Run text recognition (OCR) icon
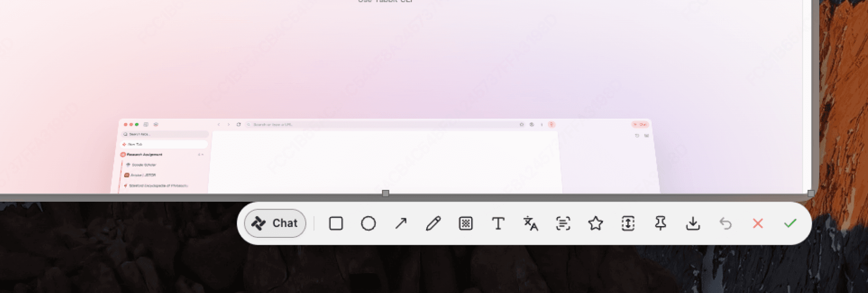The image size is (868, 293). [x=563, y=223]
